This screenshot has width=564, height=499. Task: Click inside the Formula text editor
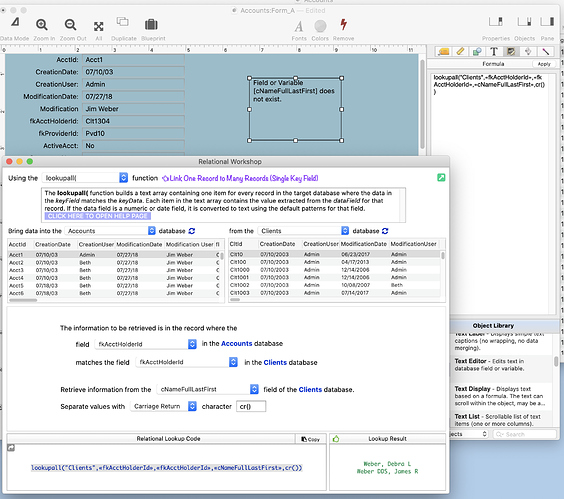pos(489,194)
